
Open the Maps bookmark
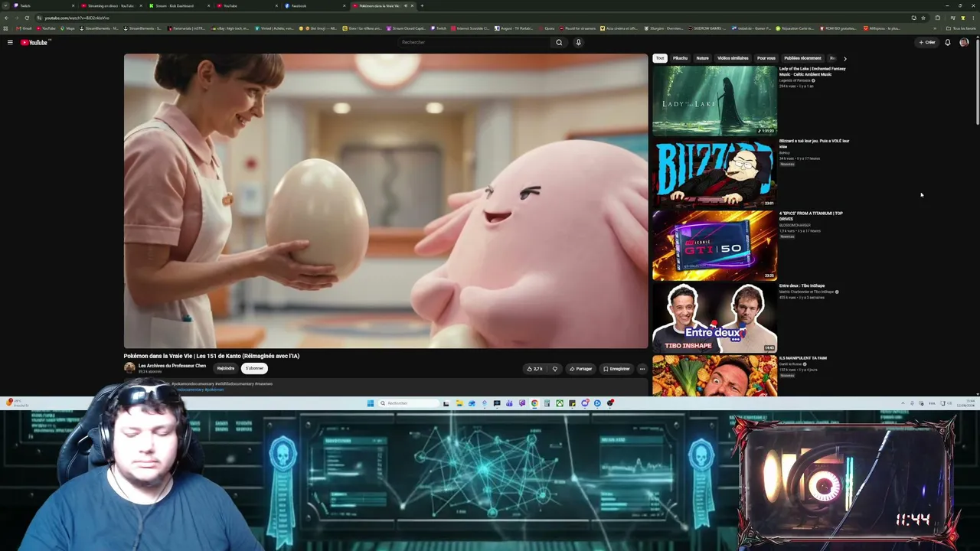67,28
